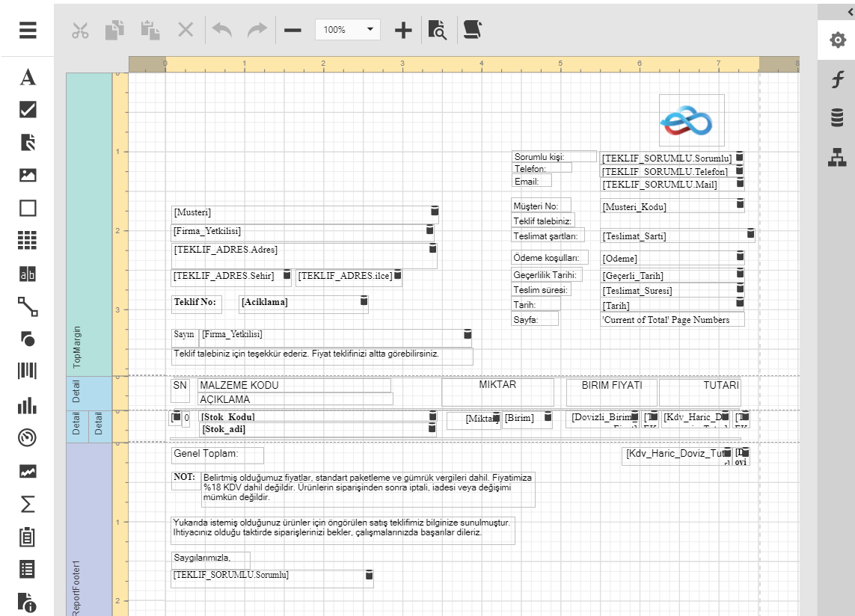Screen dimensions: 855x616
Task: Select the Label tool in the toolbox
Action: point(28,78)
